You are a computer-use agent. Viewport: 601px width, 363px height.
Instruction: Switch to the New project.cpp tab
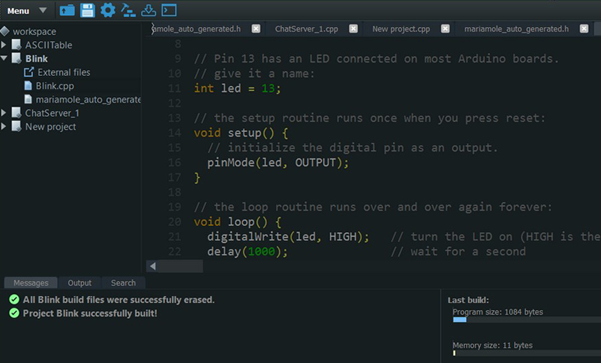click(x=401, y=29)
